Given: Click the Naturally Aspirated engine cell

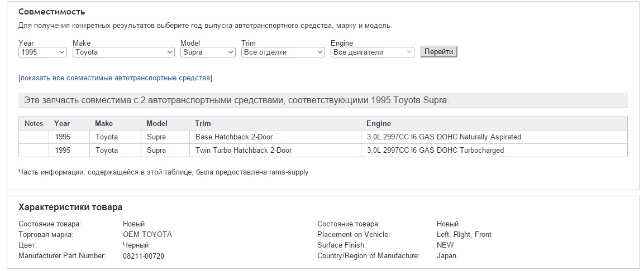Looking at the screenshot, I should point(444,137).
